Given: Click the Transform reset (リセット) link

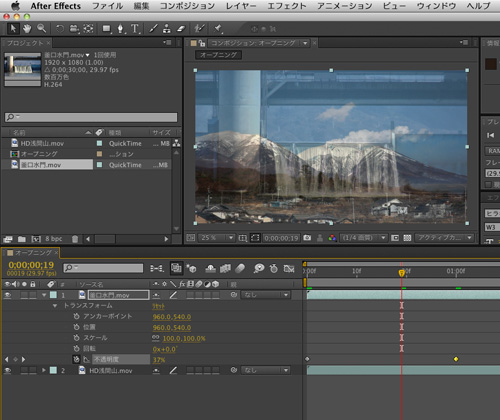Looking at the screenshot, I should tap(158, 306).
